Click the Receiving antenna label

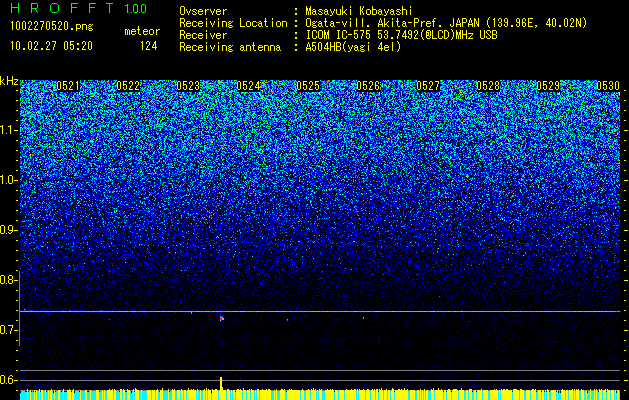(x=230, y=47)
